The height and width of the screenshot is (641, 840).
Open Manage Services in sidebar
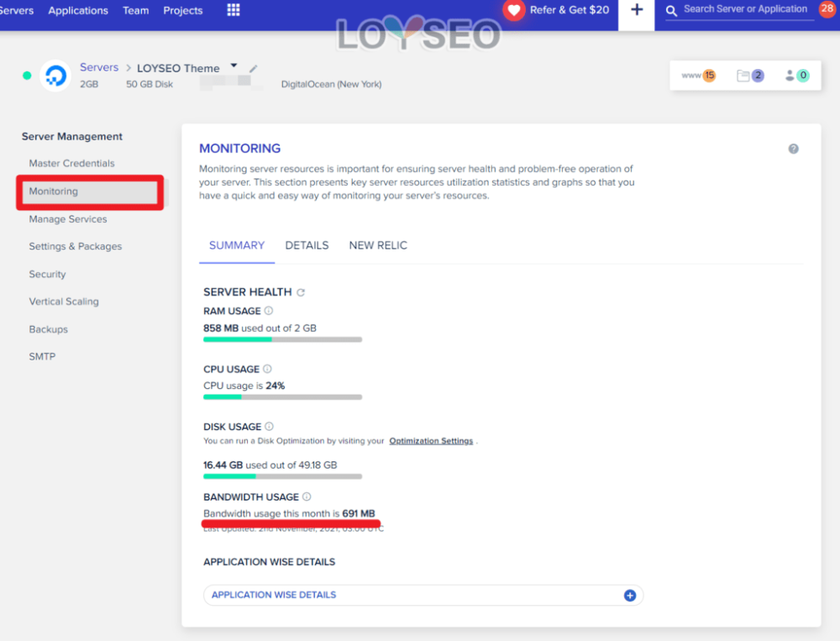click(68, 219)
